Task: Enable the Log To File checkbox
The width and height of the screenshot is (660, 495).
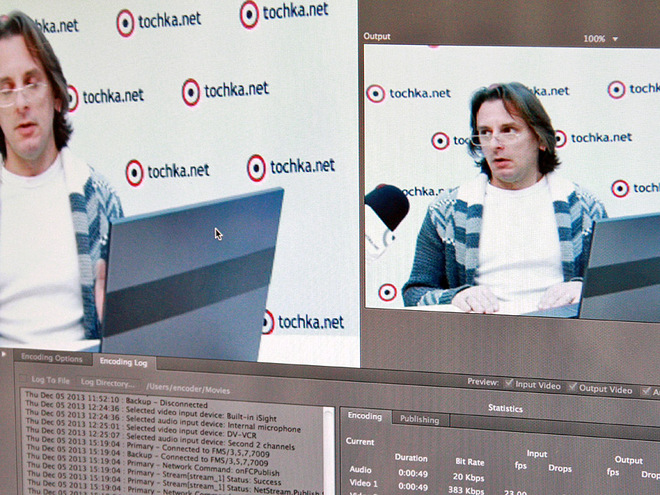Action: coord(25,380)
